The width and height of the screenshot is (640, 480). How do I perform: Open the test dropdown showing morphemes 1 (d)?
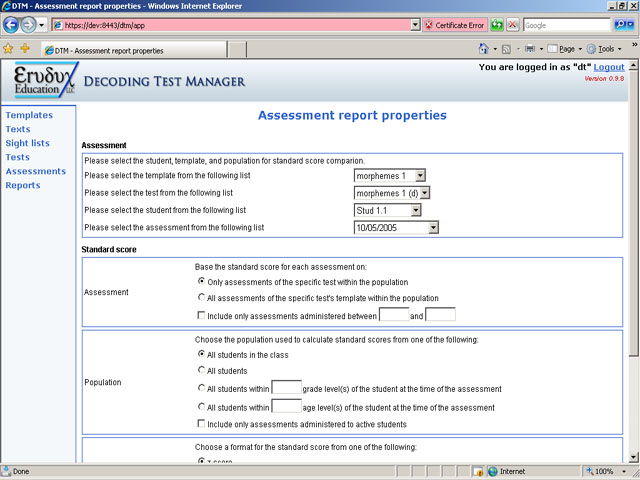pos(392,193)
